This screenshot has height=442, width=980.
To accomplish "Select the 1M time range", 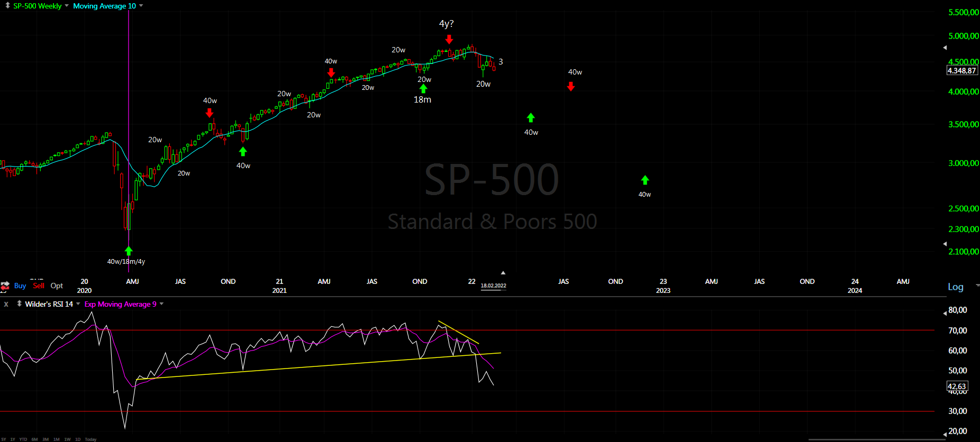I will 56,439.
